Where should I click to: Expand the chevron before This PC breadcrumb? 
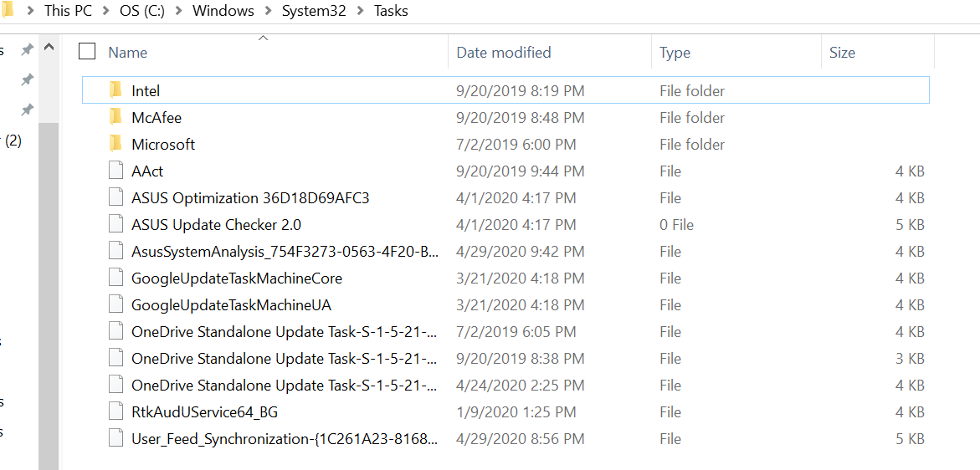(31, 11)
